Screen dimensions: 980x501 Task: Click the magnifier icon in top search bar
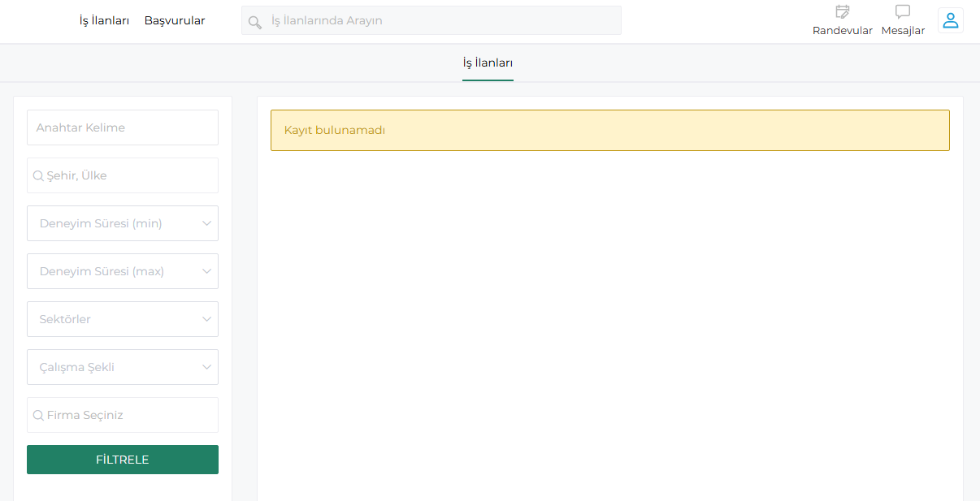(x=255, y=22)
